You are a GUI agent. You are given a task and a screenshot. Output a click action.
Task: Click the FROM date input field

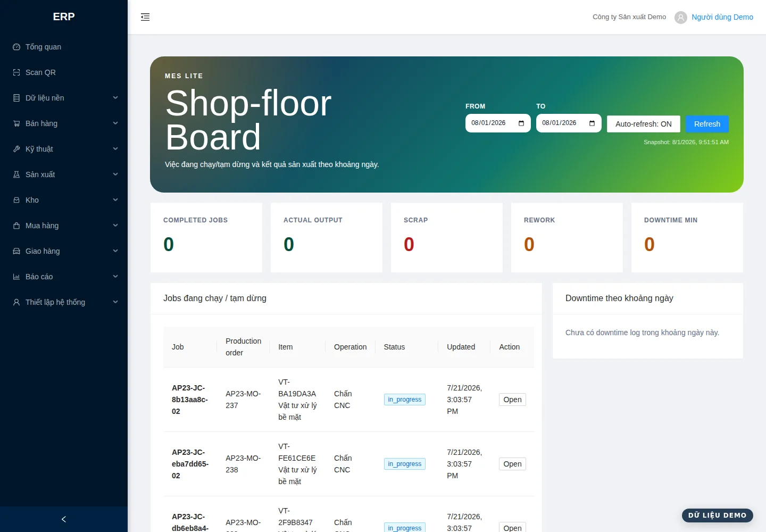point(498,123)
